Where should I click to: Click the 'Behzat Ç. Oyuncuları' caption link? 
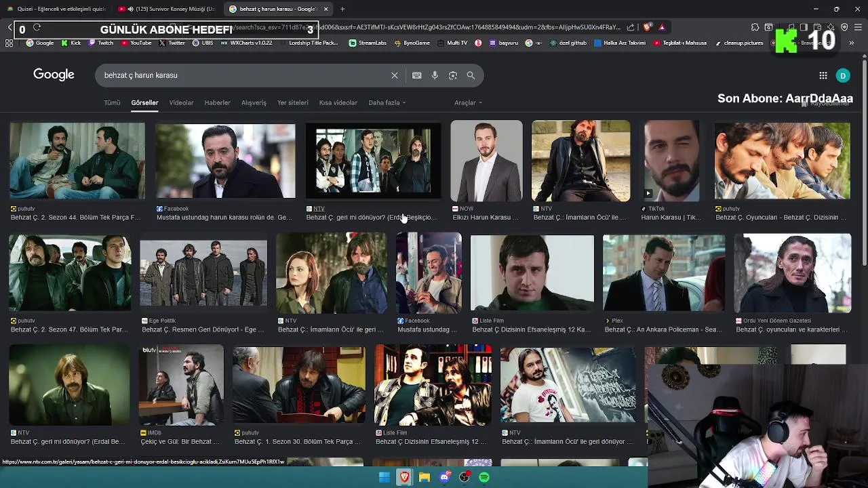coord(781,218)
